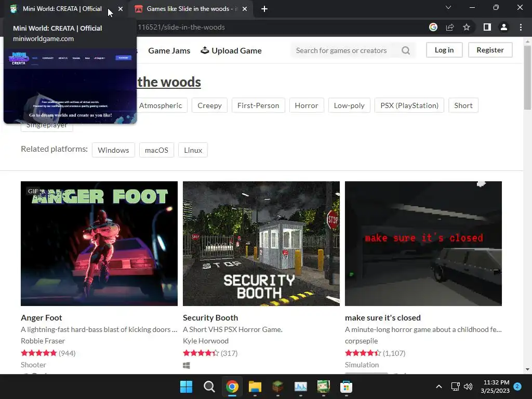
Task: Click the Simulation genre label
Action: [x=362, y=365]
